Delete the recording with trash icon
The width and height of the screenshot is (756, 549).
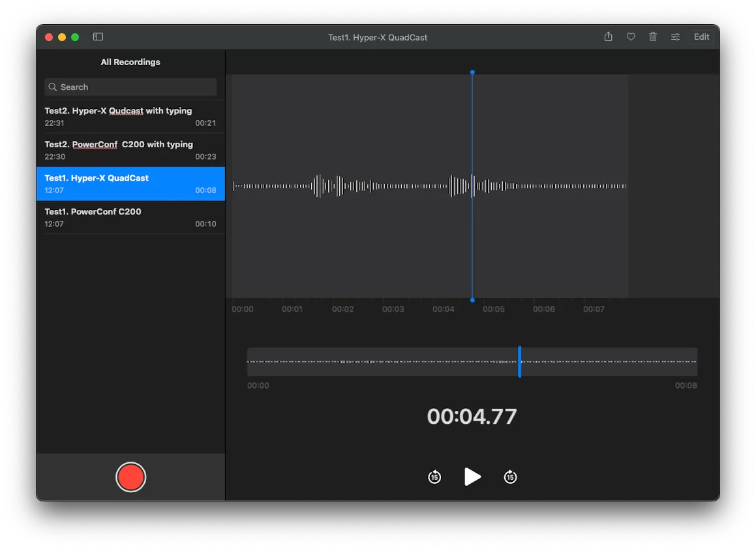point(653,37)
